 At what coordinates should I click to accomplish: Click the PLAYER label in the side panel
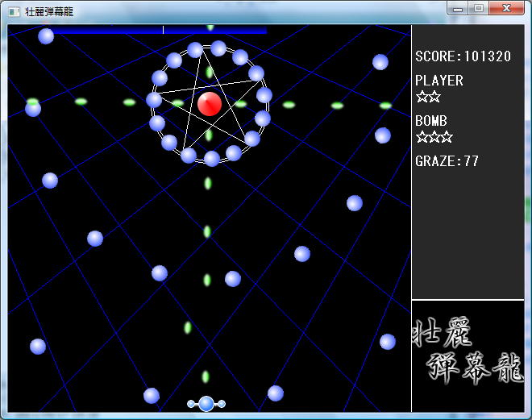click(x=438, y=81)
